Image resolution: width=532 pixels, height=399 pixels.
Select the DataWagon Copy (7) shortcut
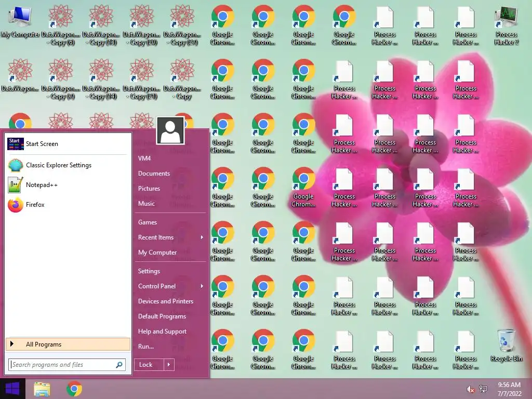click(x=61, y=79)
